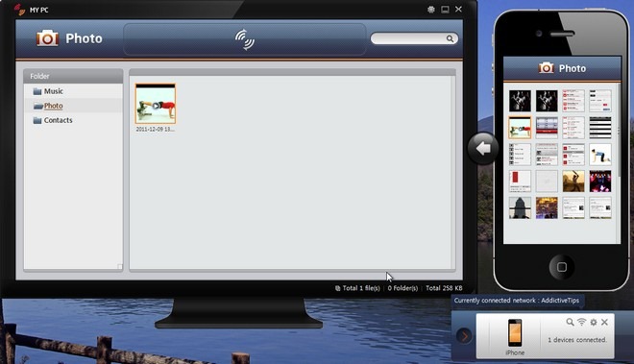Click inside the Photo search field
This screenshot has width=634, height=364.
(x=414, y=38)
